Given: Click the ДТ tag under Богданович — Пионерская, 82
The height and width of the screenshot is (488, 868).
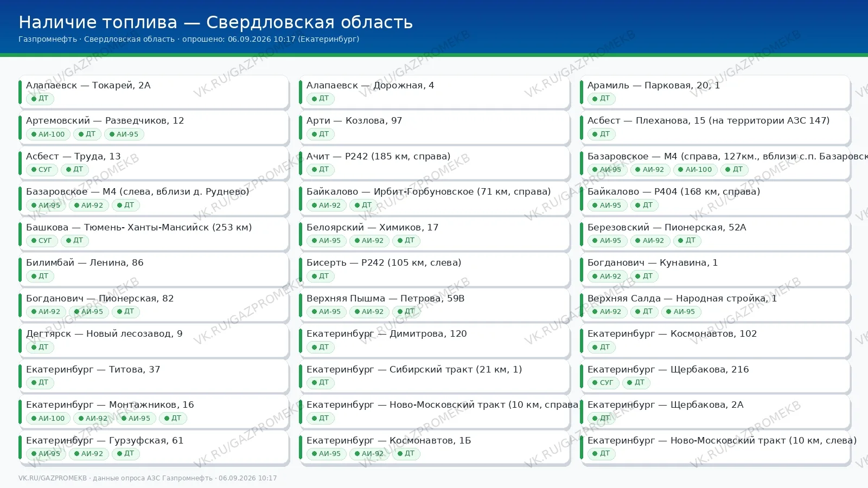Looking at the screenshot, I should 126,312.
